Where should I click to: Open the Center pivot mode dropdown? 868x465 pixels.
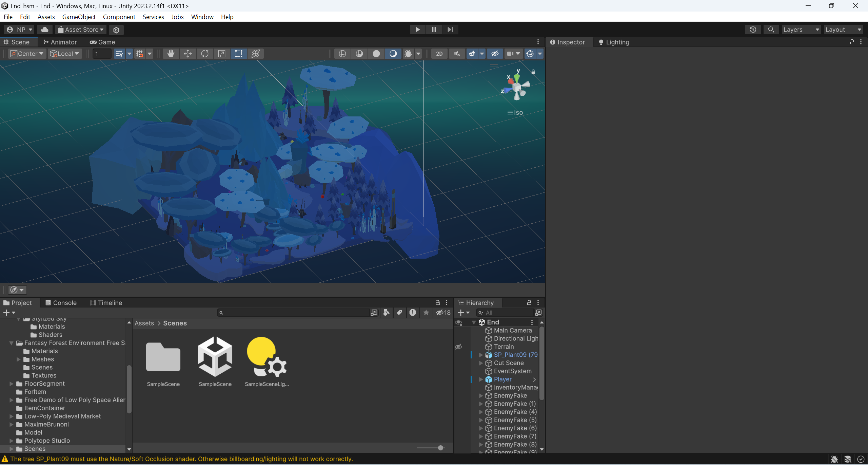click(27, 54)
